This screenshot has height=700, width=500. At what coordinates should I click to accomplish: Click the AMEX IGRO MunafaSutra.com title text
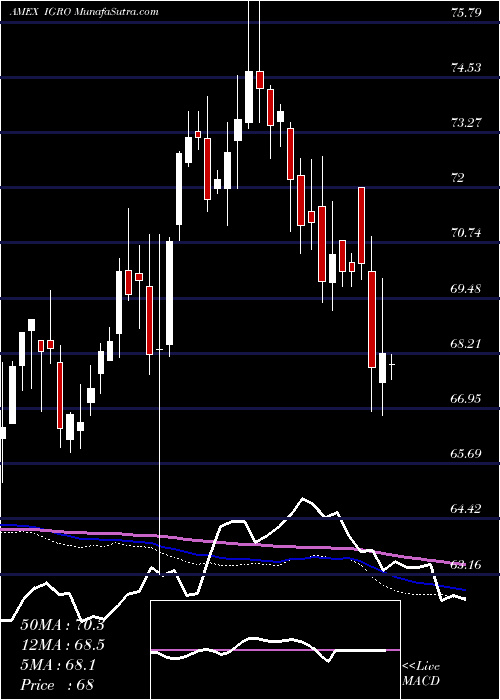(84, 12)
